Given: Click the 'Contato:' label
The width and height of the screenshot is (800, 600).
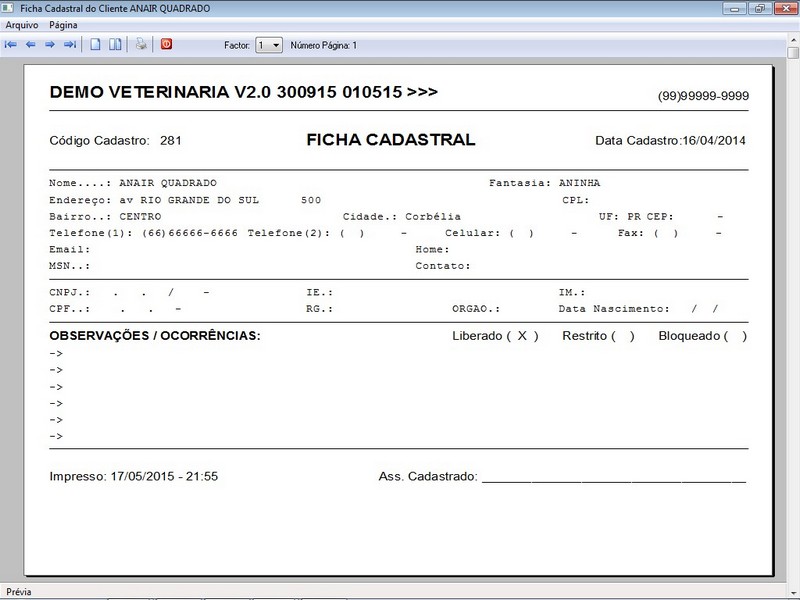Looking at the screenshot, I should [x=443, y=266].
